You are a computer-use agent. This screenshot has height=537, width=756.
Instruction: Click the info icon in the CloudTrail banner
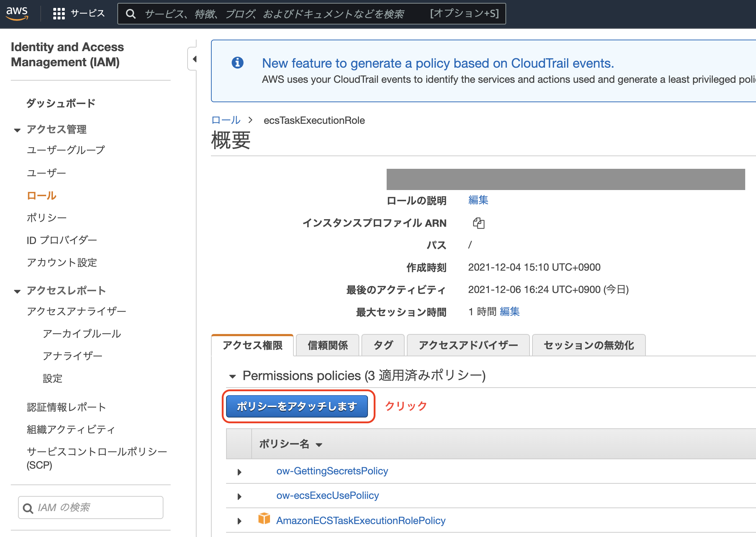238,63
